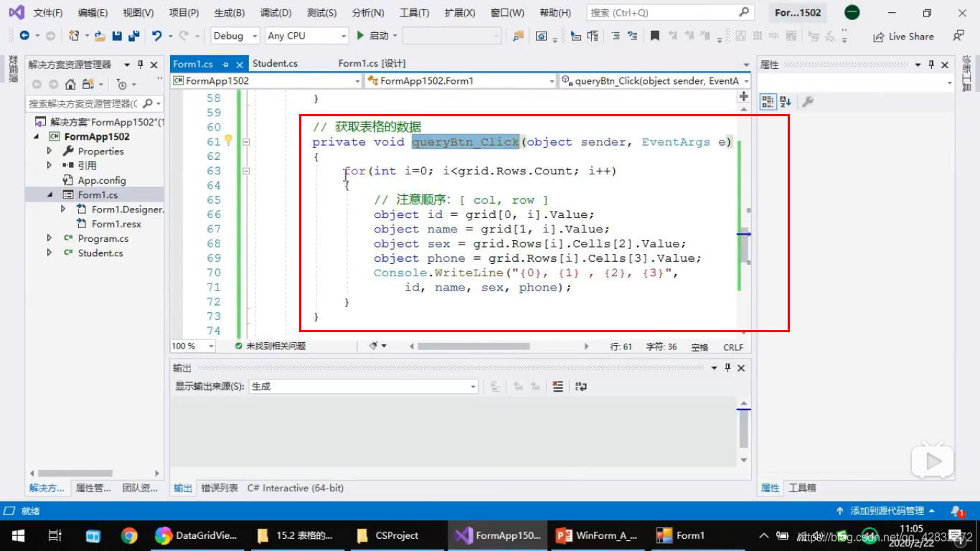
Task: Collapse the Form1.cs node in Solution Explorer
Action: [50, 194]
